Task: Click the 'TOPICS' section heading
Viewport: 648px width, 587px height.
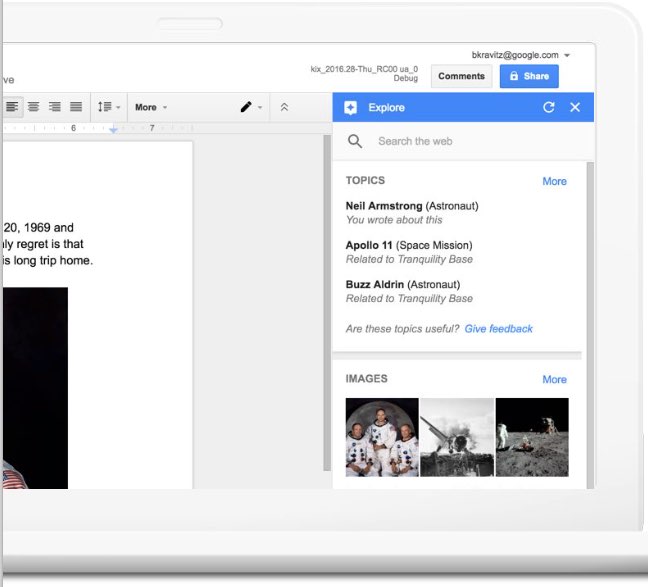Action: 365,181
